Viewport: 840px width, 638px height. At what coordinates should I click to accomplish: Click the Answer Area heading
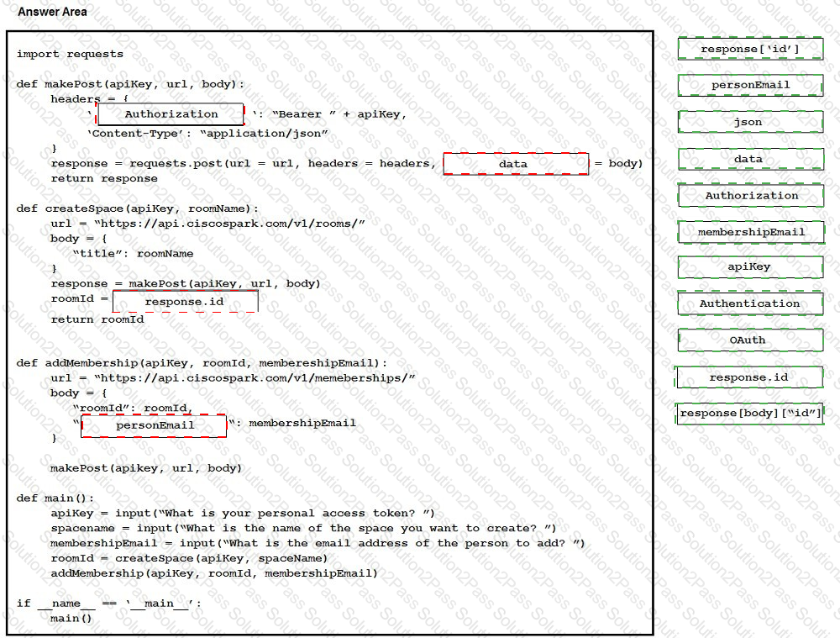pyautogui.click(x=52, y=12)
